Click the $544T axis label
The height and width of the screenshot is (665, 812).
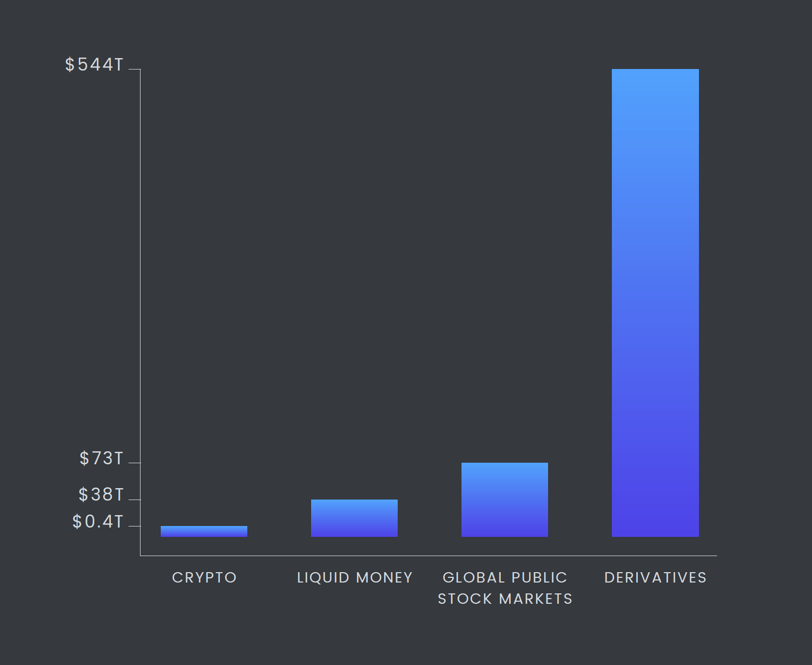[x=94, y=65]
